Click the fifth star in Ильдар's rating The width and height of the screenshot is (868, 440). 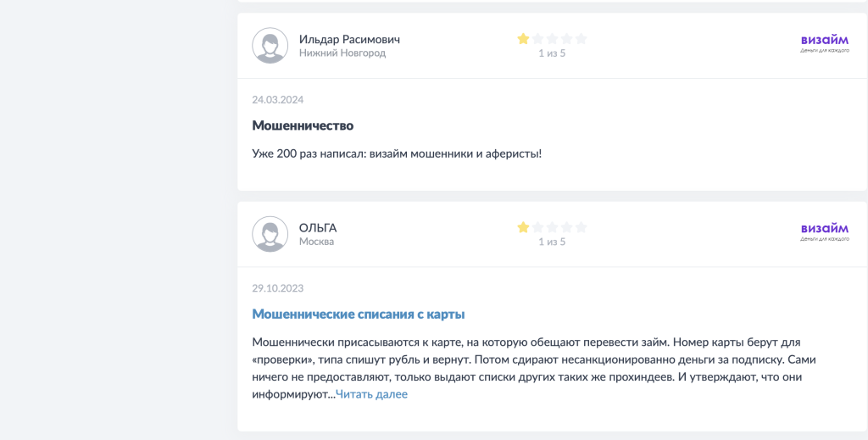[581, 38]
